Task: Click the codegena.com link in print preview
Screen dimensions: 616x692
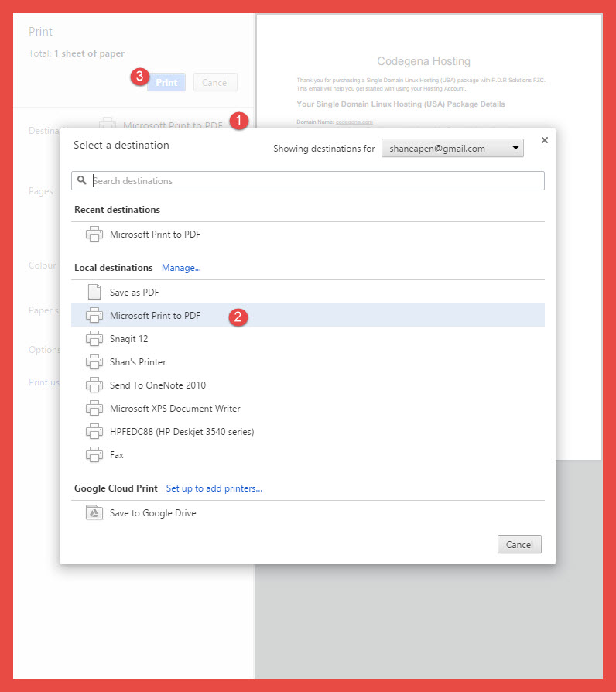Action: point(354,122)
